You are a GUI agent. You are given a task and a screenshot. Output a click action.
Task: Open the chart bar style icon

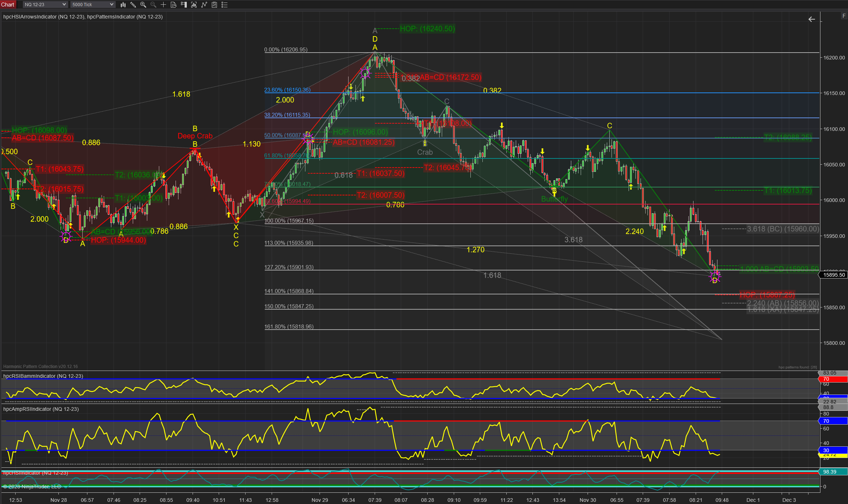pyautogui.click(x=123, y=5)
